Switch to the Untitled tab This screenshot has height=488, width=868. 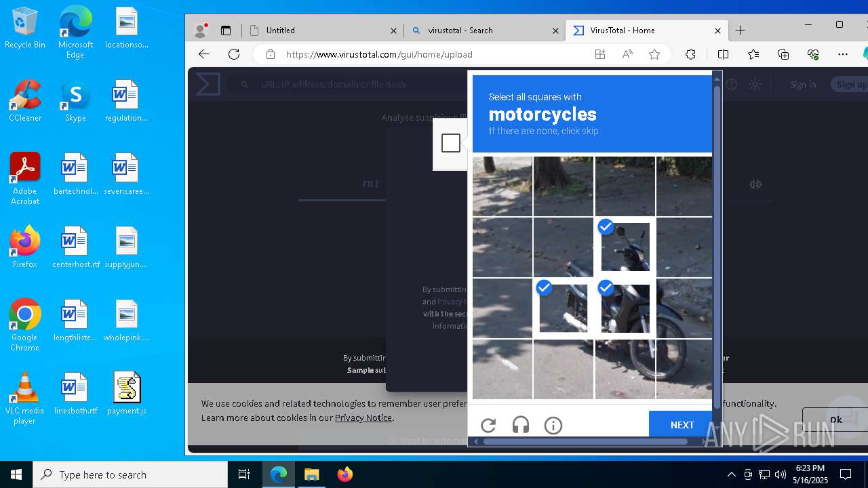pyautogui.click(x=322, y=30)
